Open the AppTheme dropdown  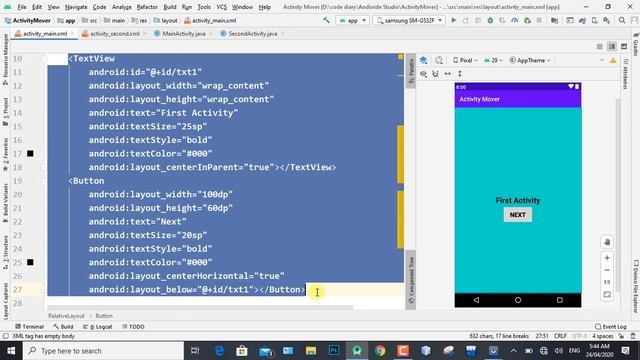tap(530, 60)
